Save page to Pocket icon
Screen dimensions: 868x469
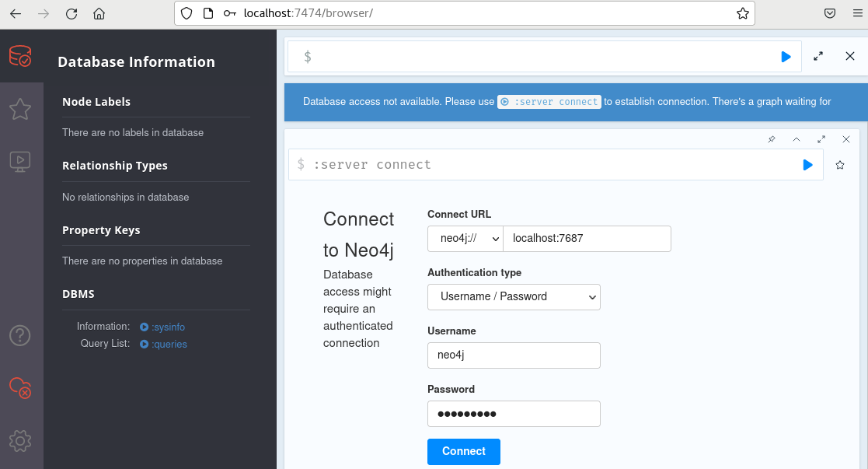[830, 13]
